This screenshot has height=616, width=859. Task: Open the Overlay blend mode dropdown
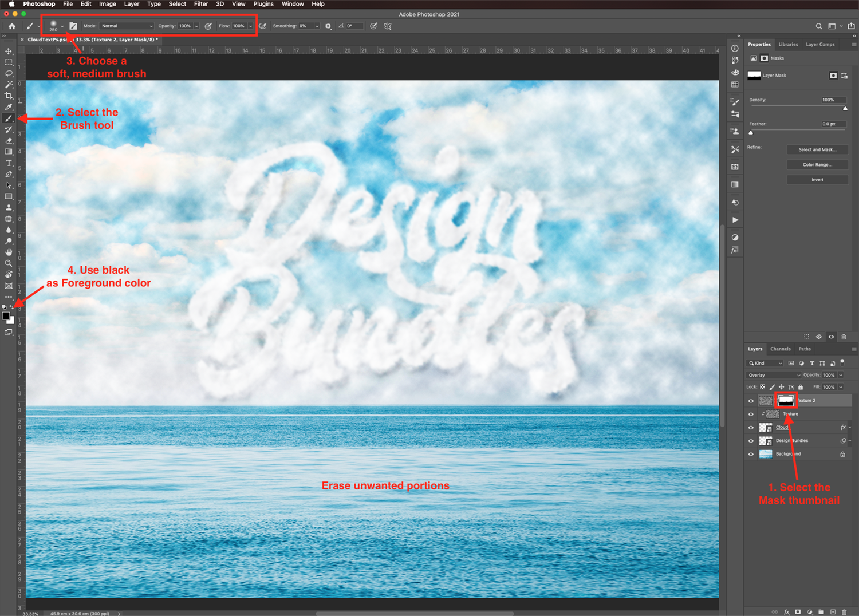click(774, 375)
